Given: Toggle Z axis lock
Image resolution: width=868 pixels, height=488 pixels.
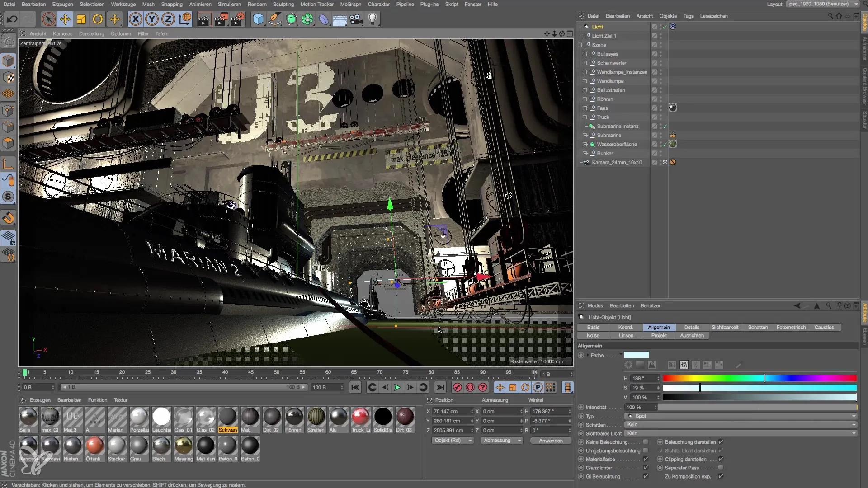Looking at the screenshot, I should click(168, 19).
